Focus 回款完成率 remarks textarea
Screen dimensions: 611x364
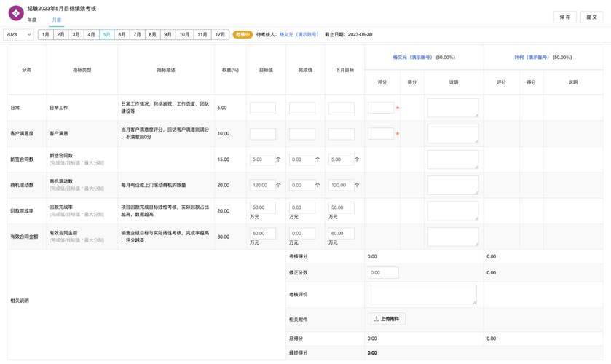453,211
